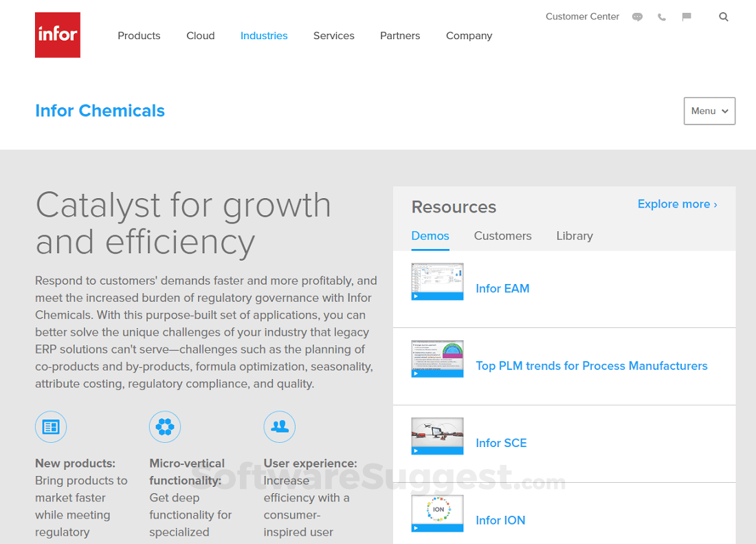Click the Infor Chemicals heading link
Screen dimensions: 756x544
(x=100, y=111)
